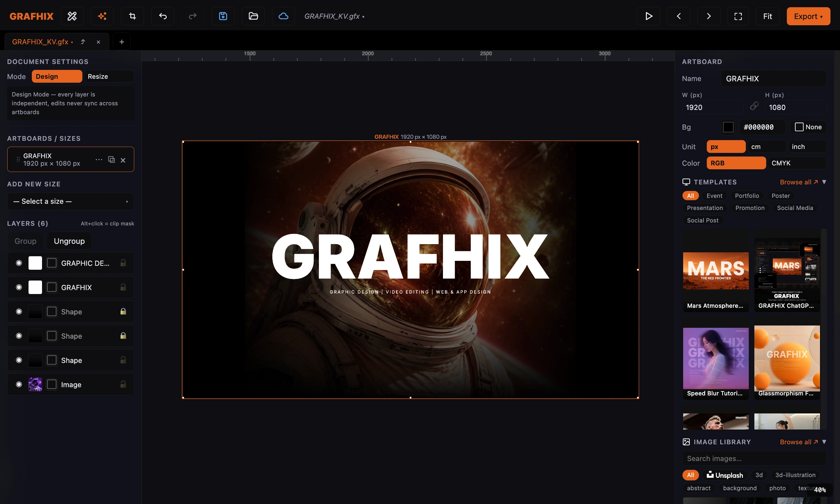840x504 pixels.
Task: Collapse the Image Library section arrow
Action: coord(824,442)
